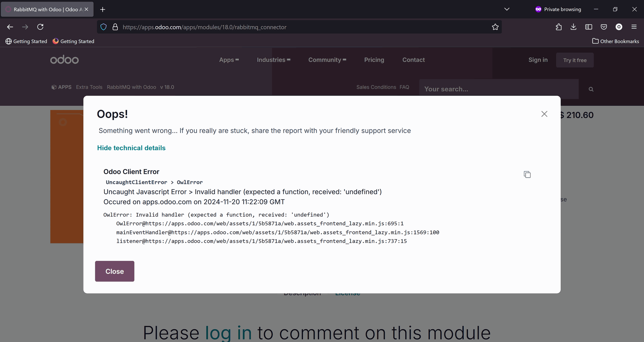Bookmark this page with the star icon
The image size is (644, 342).
[495, 27]
